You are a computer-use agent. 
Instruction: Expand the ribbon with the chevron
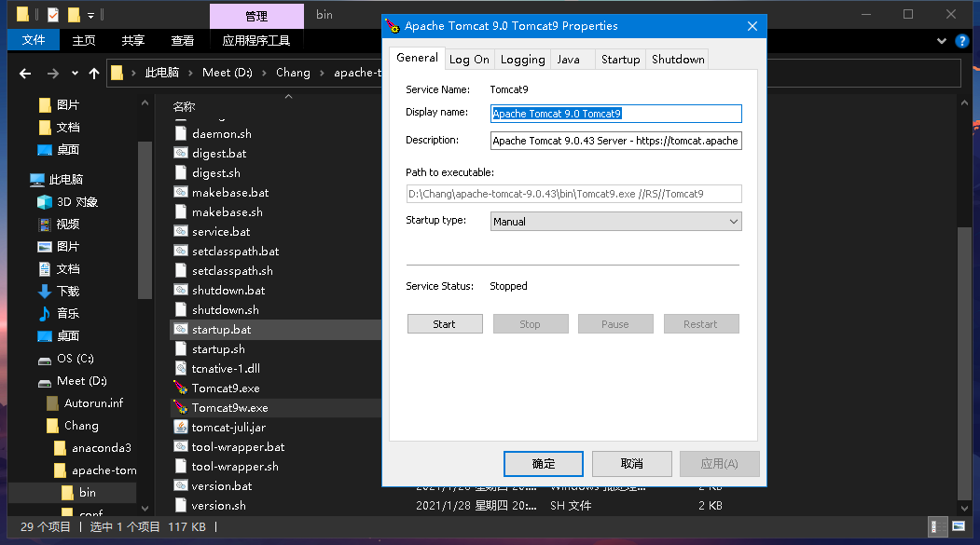point(942,41)
